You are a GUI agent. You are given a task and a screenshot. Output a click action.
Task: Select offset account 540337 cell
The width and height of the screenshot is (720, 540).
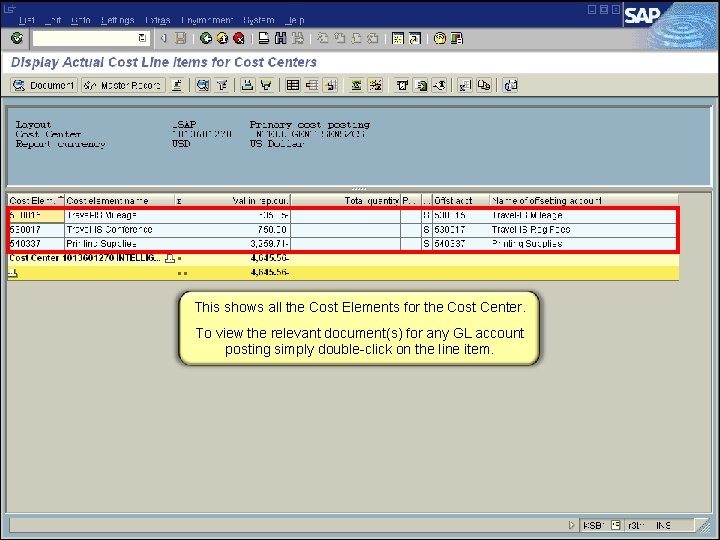(461, 244)
